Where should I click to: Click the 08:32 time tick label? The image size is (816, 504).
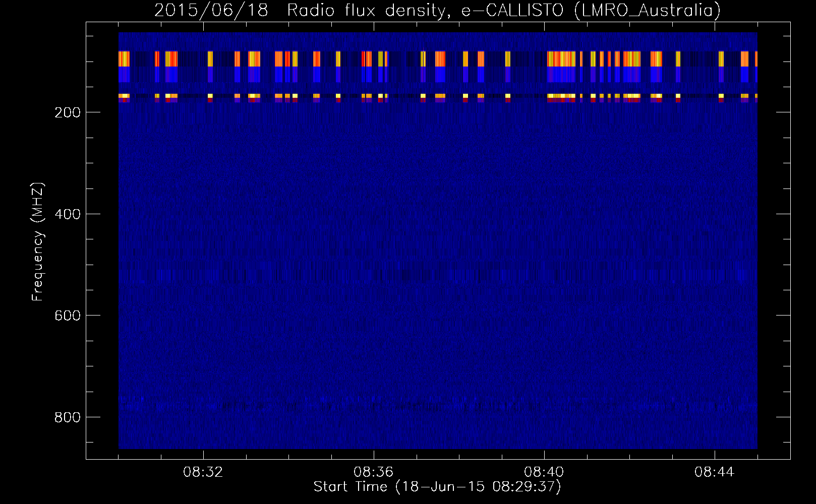point(203,472)
